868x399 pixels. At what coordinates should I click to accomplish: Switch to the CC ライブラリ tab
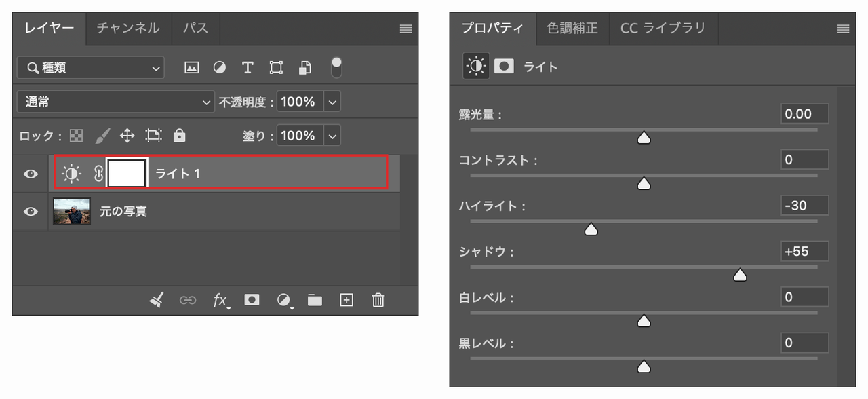pos(663,28)
